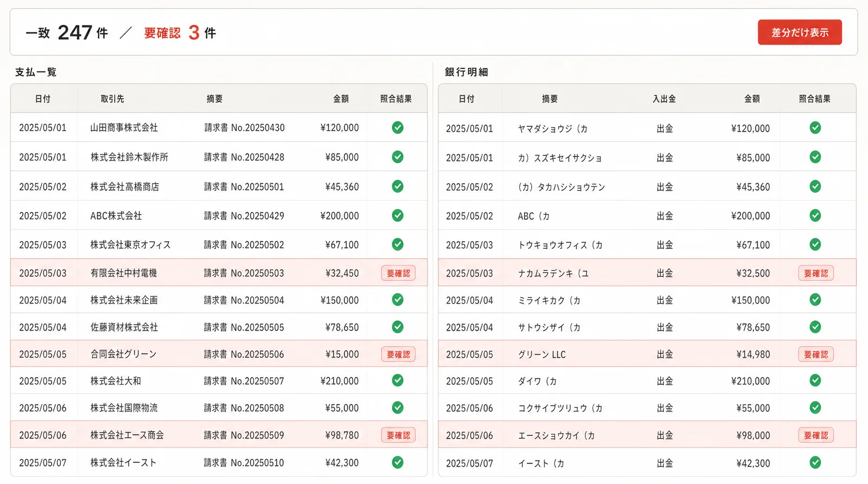This screenshot has height=484, width=868.
Task: Click 要確認 summary label in header
Action: click(162, 33)
